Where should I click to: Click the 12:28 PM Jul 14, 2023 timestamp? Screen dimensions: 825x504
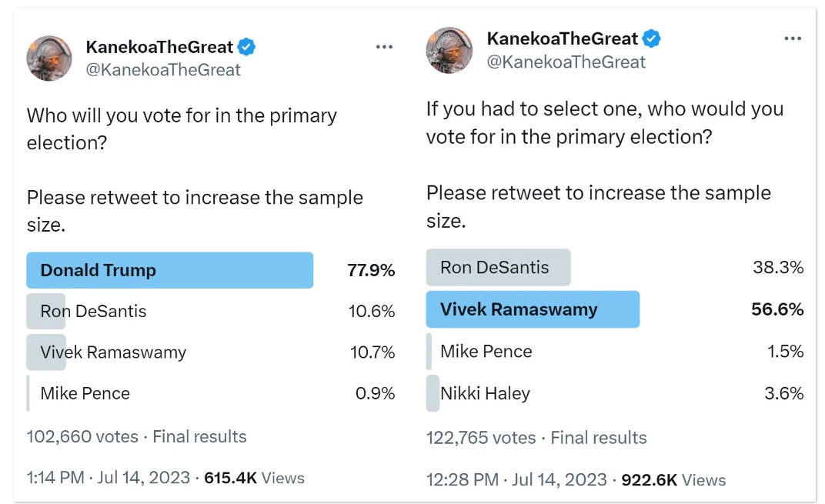[516, 480]
